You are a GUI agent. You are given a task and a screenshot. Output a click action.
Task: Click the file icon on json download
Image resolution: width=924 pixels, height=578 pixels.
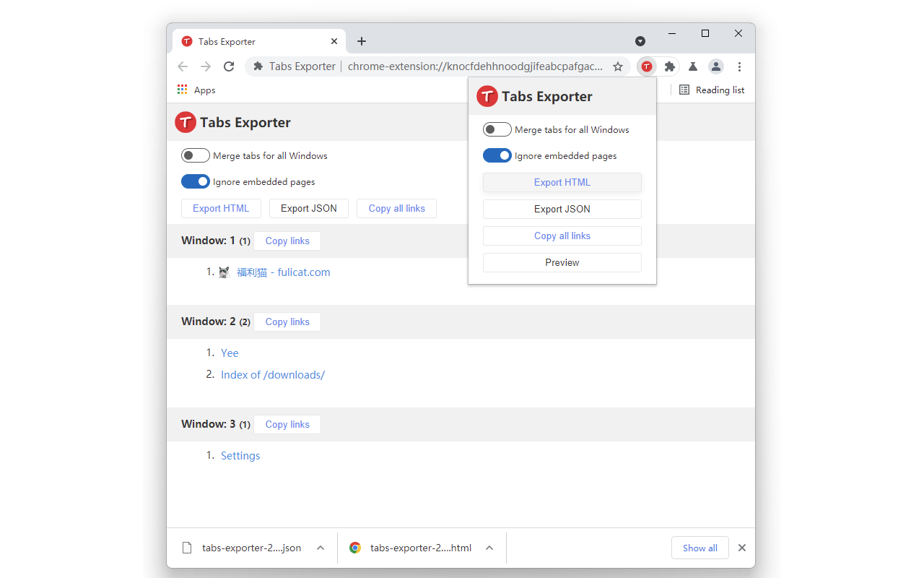[187, 548]
